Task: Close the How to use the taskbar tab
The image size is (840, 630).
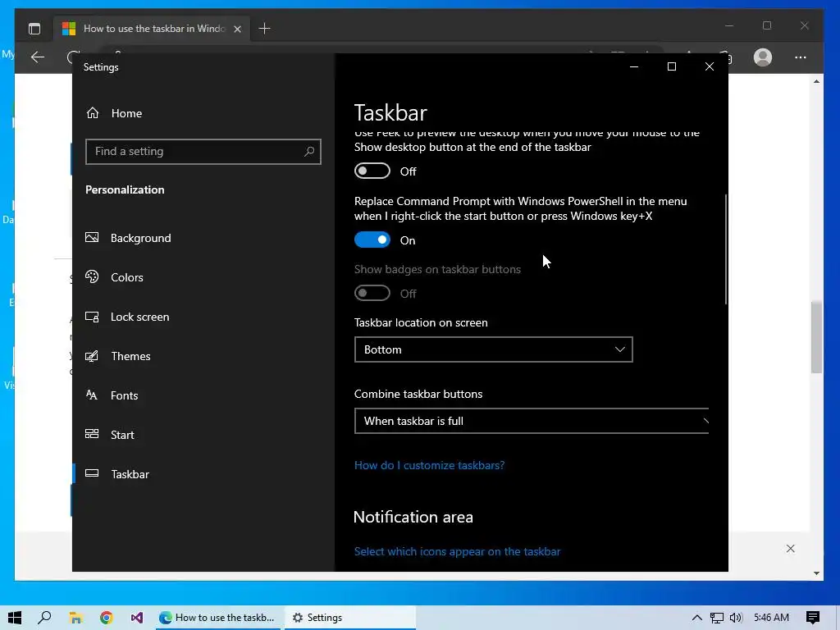Action: click(x=237, y=29)
